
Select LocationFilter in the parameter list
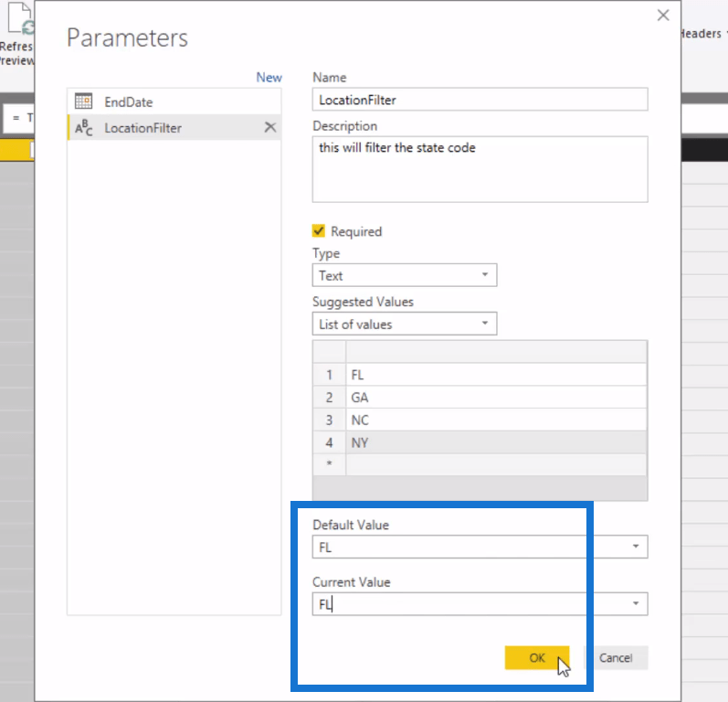coord(174,128)
